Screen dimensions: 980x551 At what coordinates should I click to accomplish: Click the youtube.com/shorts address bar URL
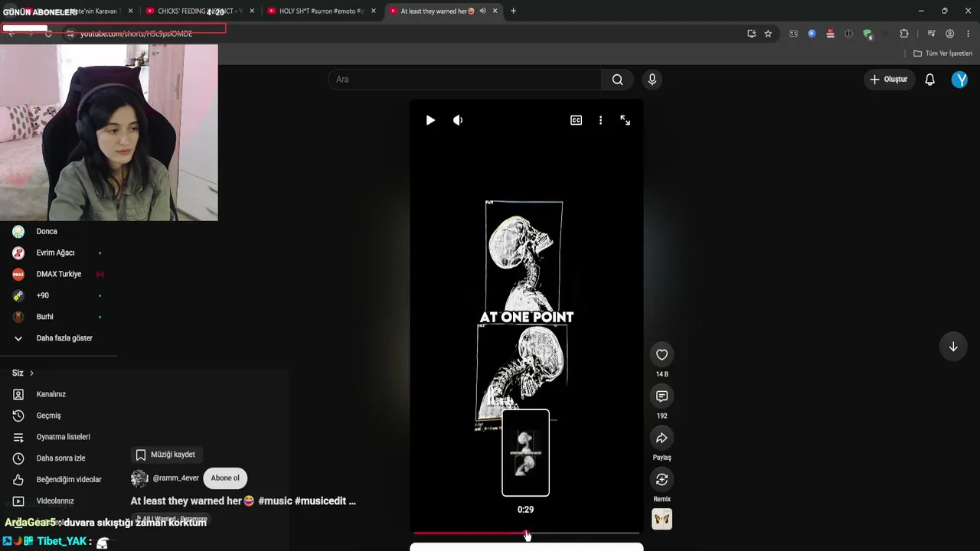136,34
